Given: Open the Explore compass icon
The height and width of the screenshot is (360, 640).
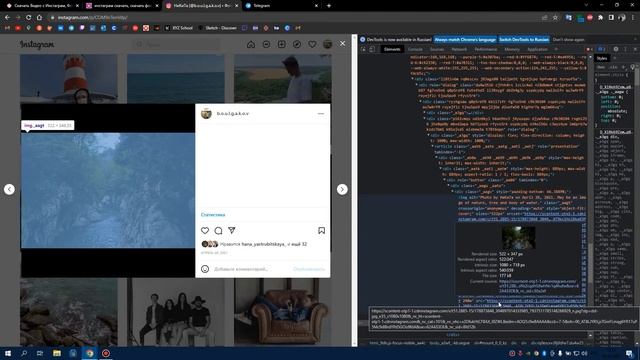Looking at the screenshot, I should point(297,44).
